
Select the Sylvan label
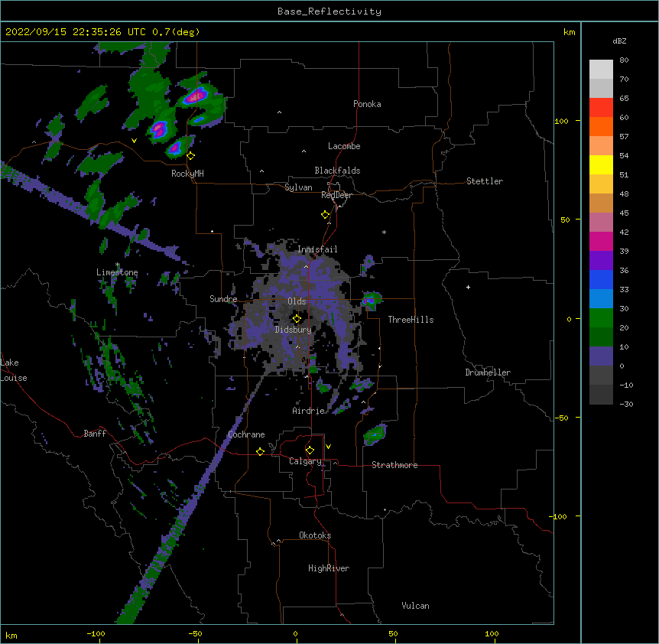298,187
